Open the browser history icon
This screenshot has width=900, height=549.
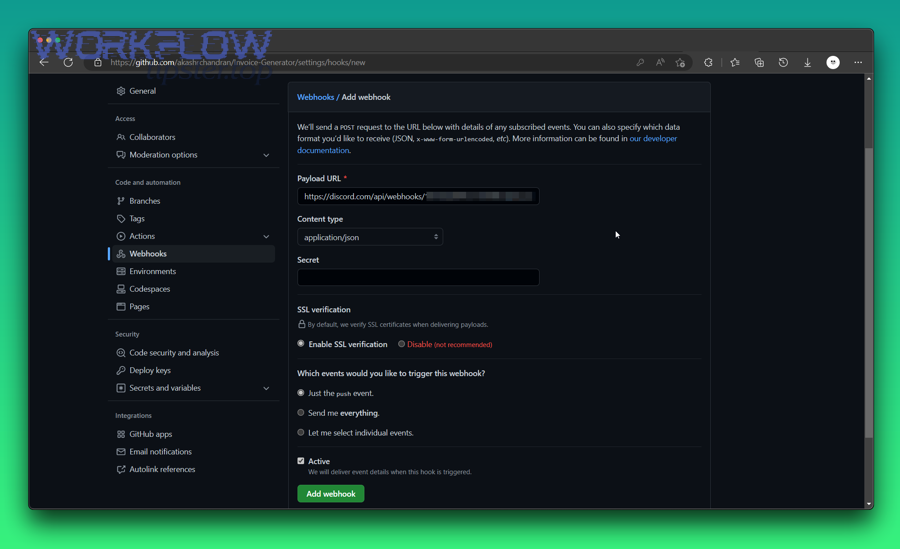(783, 62)
